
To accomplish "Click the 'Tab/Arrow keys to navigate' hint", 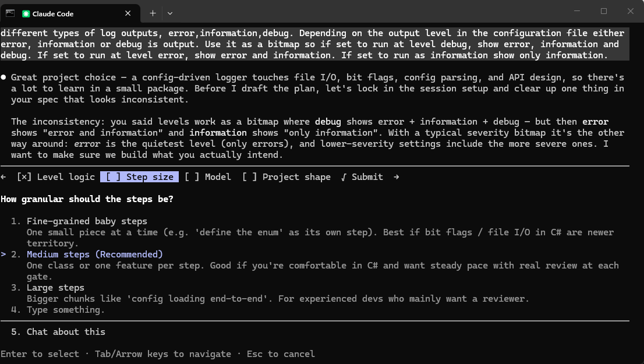I will 162,354.
